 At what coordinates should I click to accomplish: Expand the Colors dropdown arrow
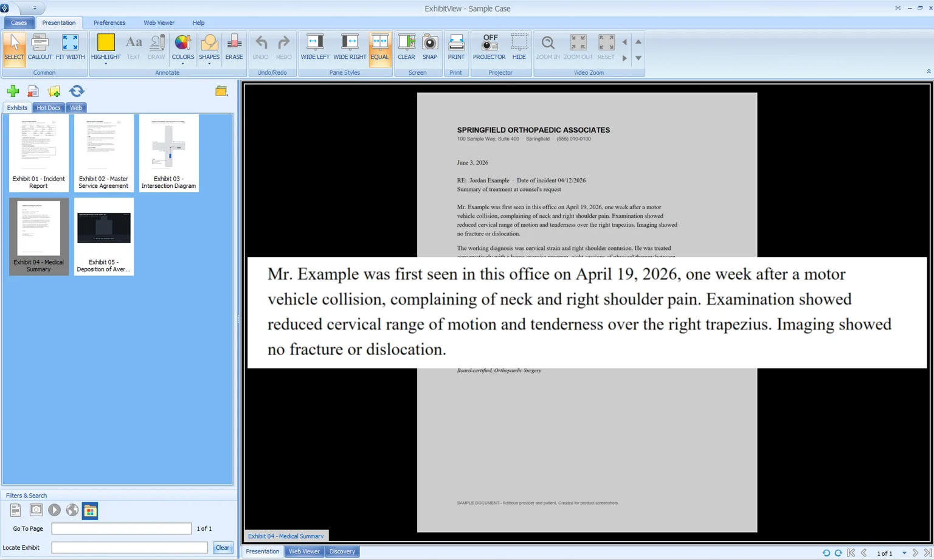coord(182,64)
